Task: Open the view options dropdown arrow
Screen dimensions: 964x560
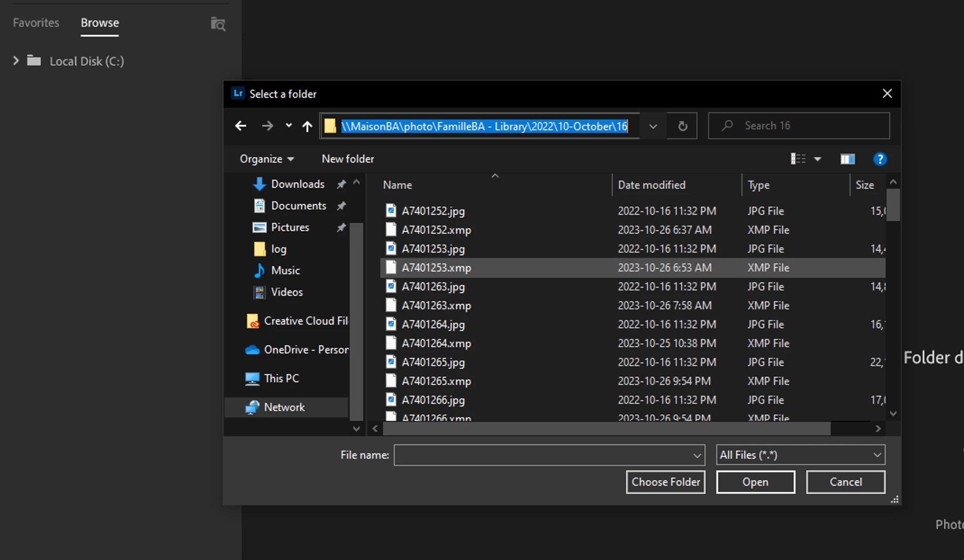Action: tap(818, 159)
